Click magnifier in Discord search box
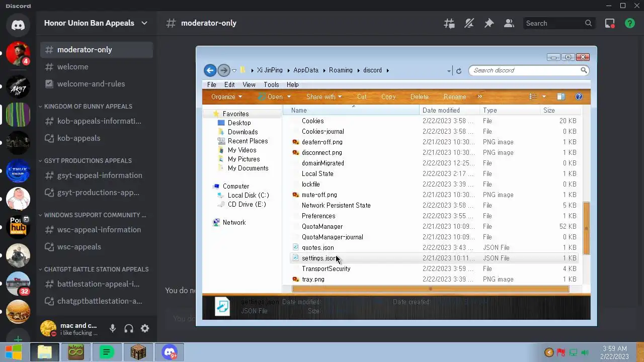This screenshot has height=362, width=644. pos(588,23)
